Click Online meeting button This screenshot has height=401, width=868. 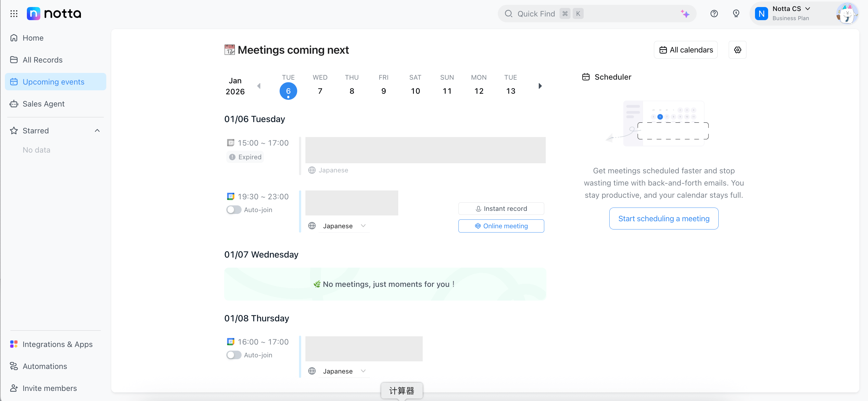501,226
